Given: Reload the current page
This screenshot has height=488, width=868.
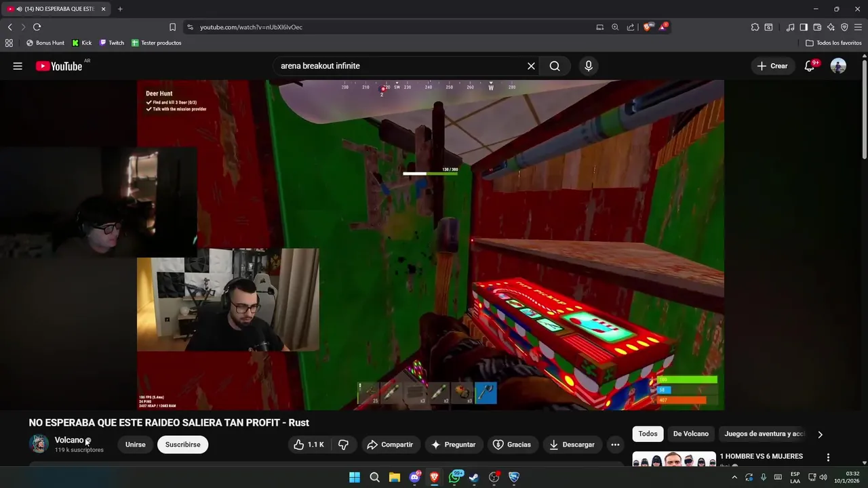Looking at the screenshot, I should pyautogui.click(x=37, y=27).
